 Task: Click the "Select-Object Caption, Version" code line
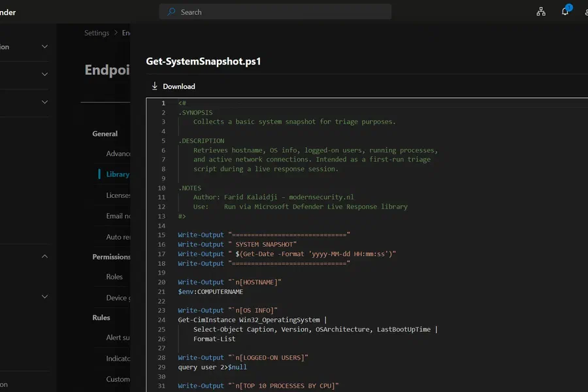click(x=316, y=329)
